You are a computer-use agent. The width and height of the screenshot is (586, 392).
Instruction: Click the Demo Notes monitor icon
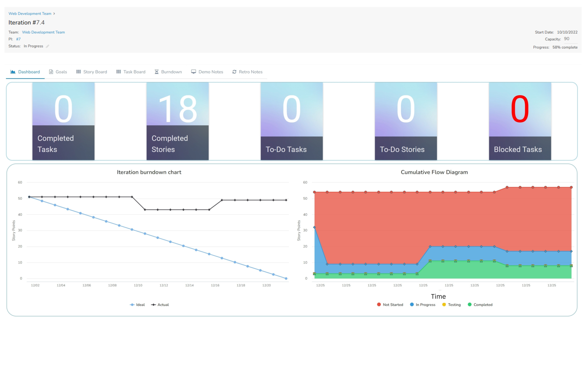193,72
